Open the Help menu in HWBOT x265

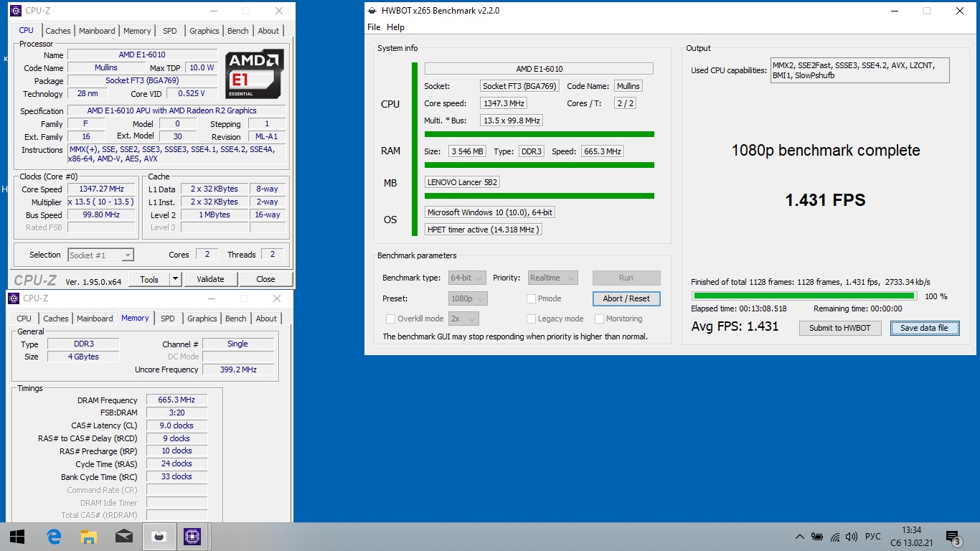[395, 27]
